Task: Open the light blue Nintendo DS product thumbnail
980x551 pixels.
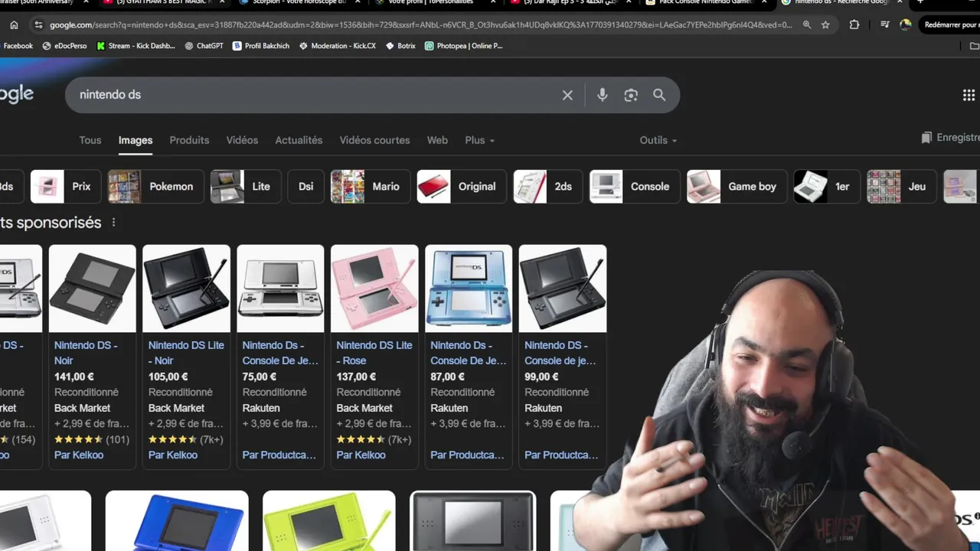Action: (469, 289)
